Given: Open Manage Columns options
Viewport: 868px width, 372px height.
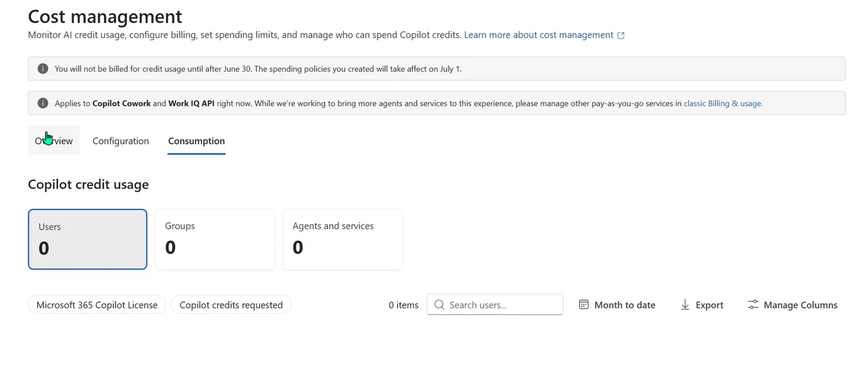Looking at the screenshot, I should coord(792,304).
